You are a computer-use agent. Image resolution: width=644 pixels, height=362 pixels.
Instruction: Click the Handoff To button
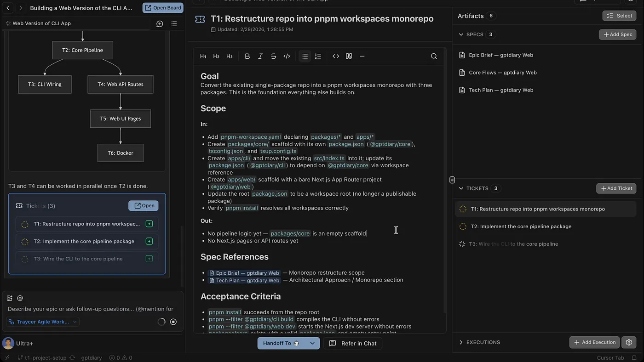[x=281, y=343]
